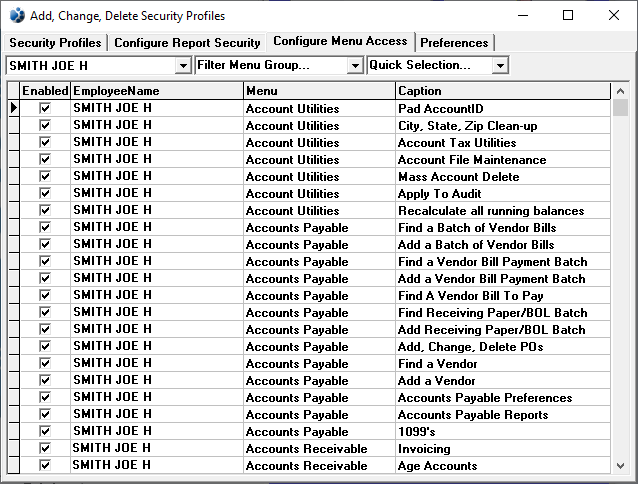638x484 pixels.
Task: Uncheck Enabled for Pad AccountID row
Action: coord(45,108)
